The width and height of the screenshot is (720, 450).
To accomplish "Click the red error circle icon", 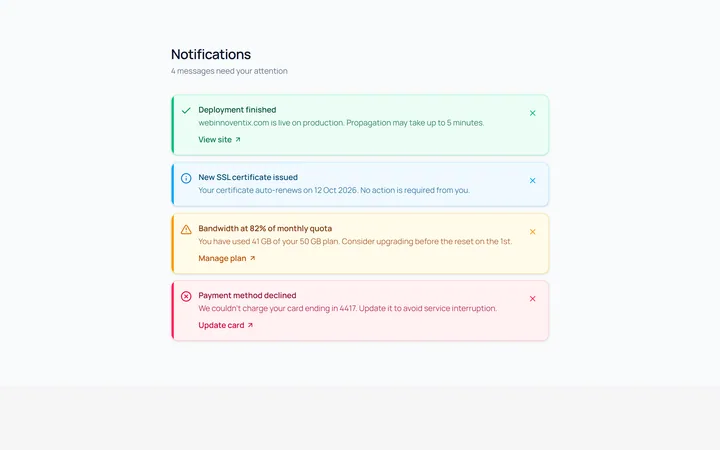I will (186, 296).
